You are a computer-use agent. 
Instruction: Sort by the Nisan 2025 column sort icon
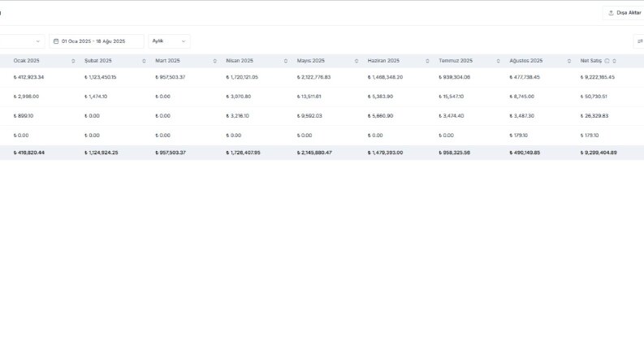pyautogui.click(x=285, y=61)
